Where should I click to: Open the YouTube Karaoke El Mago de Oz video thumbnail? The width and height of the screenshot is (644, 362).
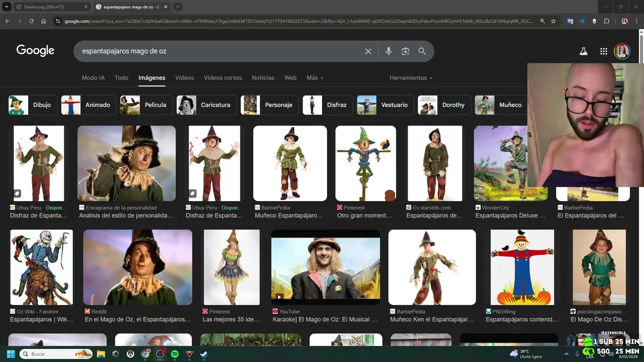tap(326, 267)
